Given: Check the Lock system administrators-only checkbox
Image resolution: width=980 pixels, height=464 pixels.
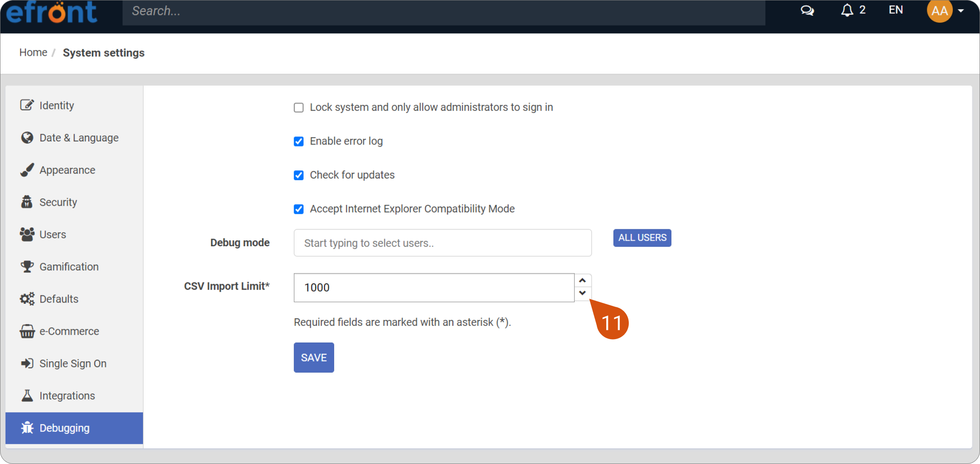Looking at the screenshot, I should 299,107.
